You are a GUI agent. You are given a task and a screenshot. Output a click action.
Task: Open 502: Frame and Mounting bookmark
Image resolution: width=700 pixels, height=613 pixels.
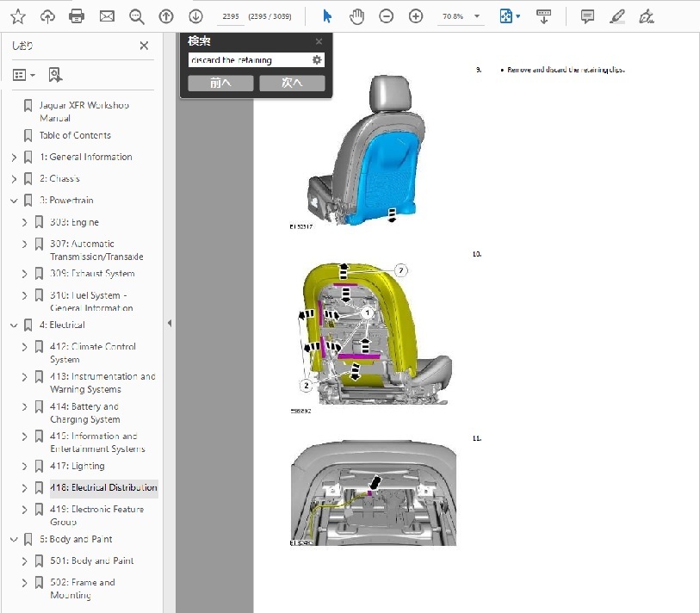pos(83,589)
